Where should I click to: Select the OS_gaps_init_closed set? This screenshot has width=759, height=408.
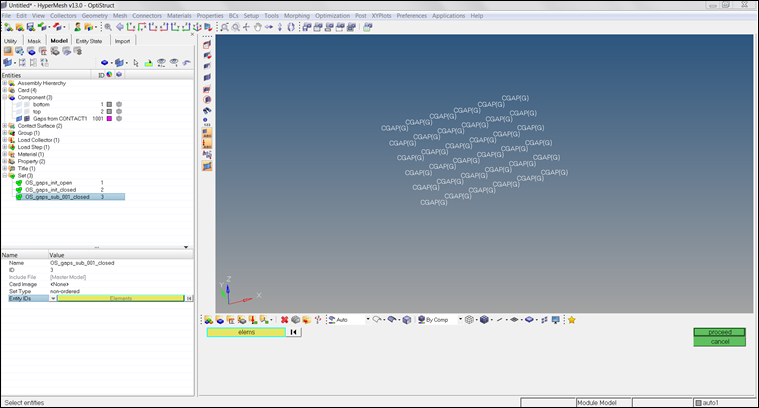pos(50,190)
